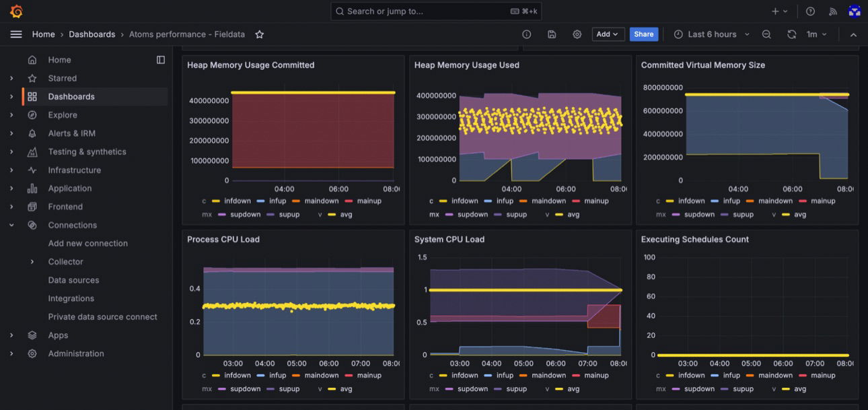Screen dimensions: 868x410
Task: Dock the sidebar menu icon
Action: coord(161,60)
